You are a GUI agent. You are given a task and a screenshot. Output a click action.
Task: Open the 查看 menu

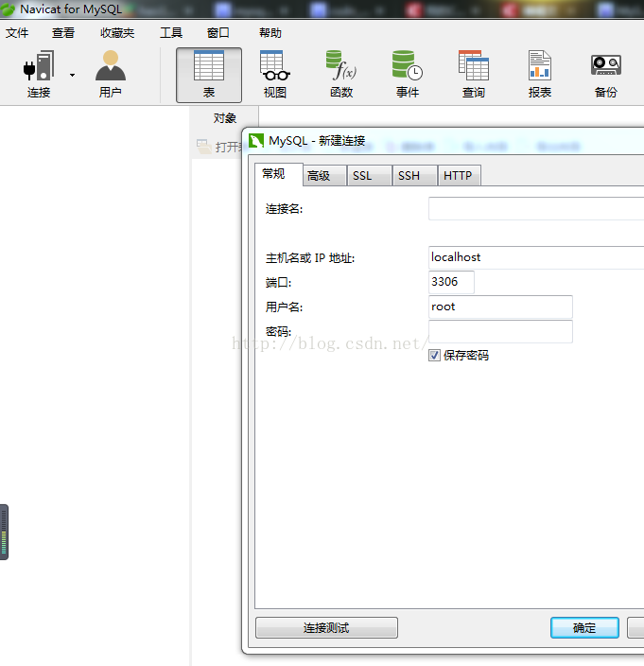63,33
